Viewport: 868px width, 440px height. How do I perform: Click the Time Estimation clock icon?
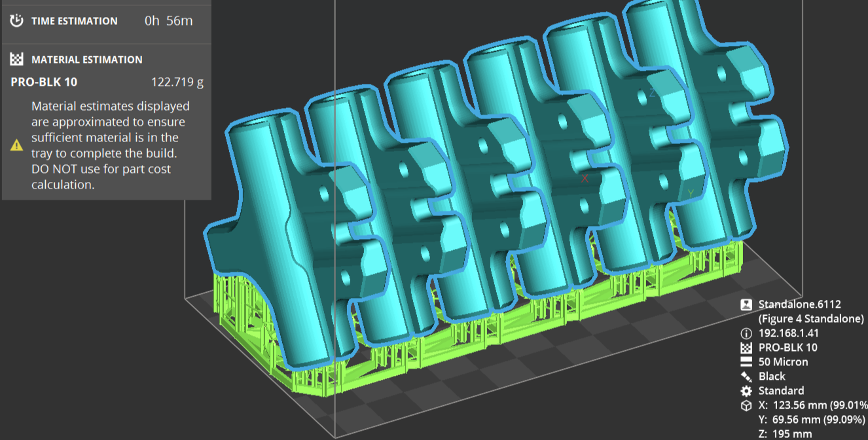(17, 21)
